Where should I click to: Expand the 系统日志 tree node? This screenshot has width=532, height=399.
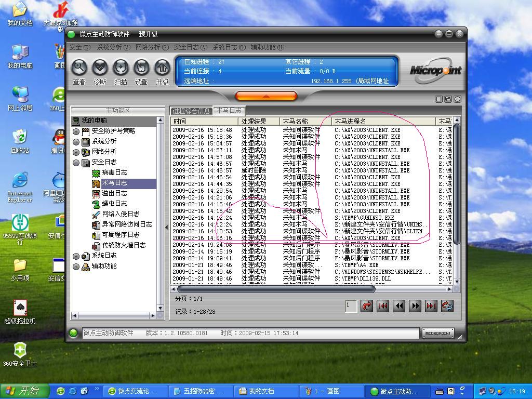pos(76,257)
